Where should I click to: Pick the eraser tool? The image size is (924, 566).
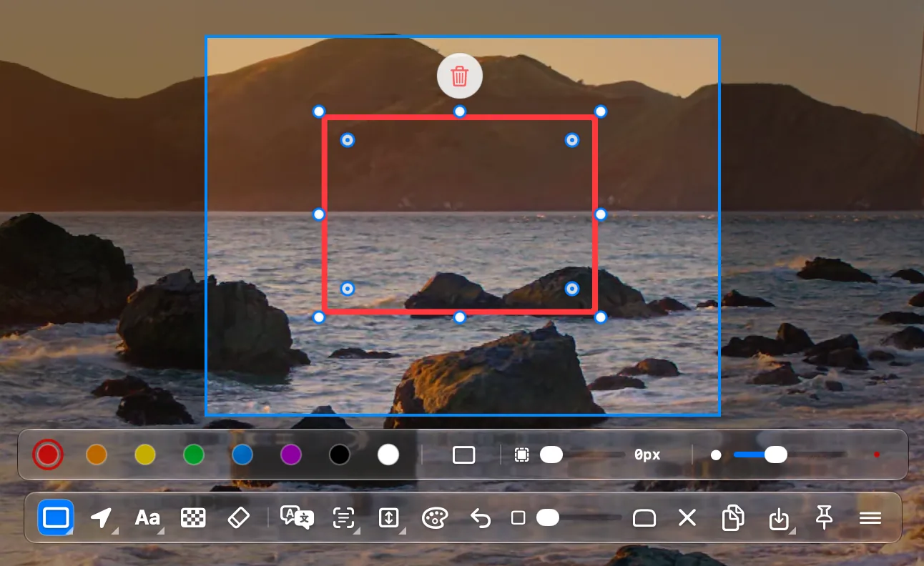pos(238,517)
